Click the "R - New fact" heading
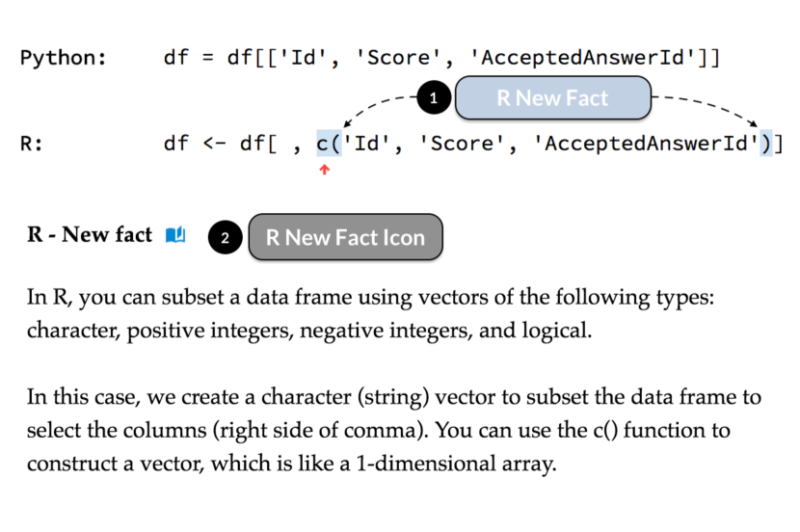Viewport: 800px width, 532px height. 90,235
